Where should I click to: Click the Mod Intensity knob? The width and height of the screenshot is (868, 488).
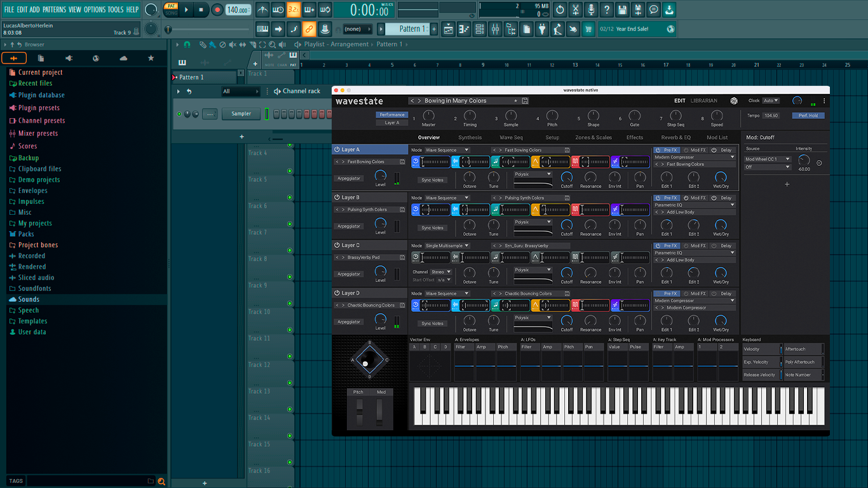804,160
